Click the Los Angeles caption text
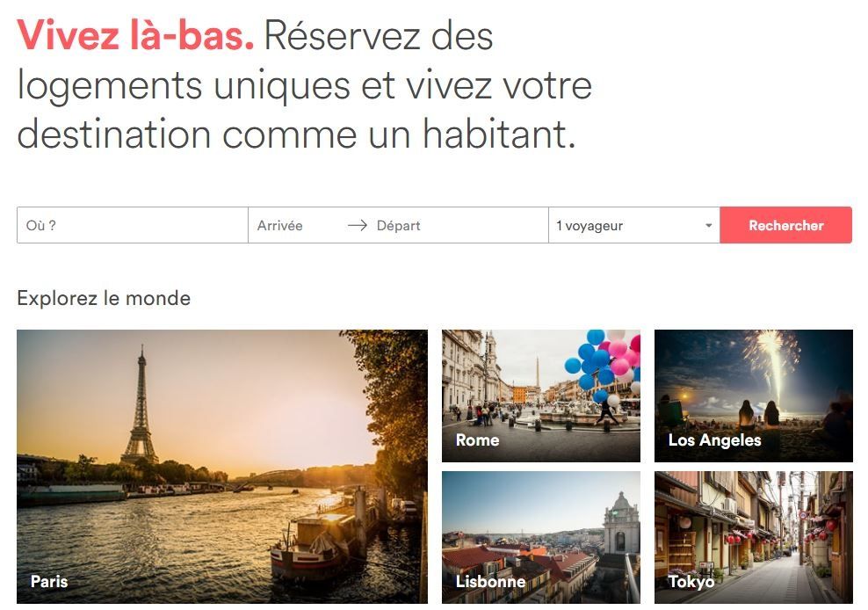 714,439
